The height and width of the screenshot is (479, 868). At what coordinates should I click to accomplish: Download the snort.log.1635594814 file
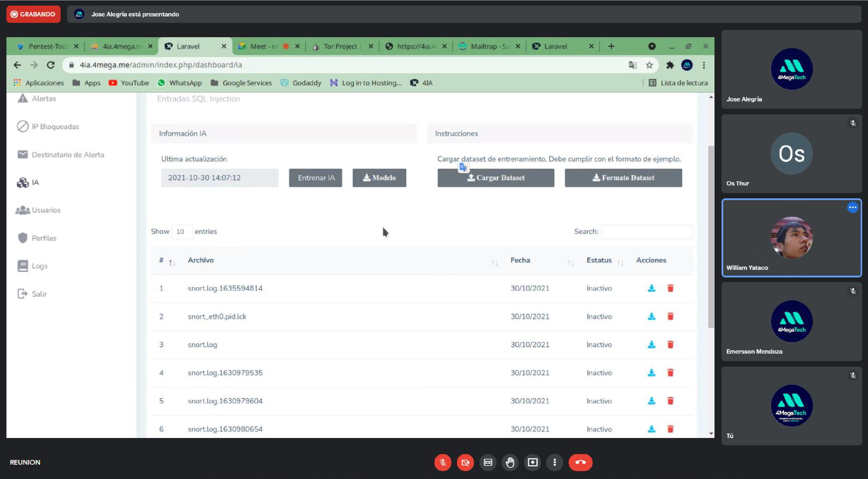(x=651, y=288)
